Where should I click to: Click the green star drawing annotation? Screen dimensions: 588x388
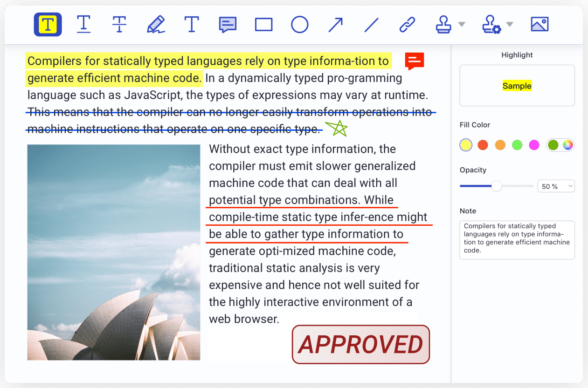tap(336, 128)
